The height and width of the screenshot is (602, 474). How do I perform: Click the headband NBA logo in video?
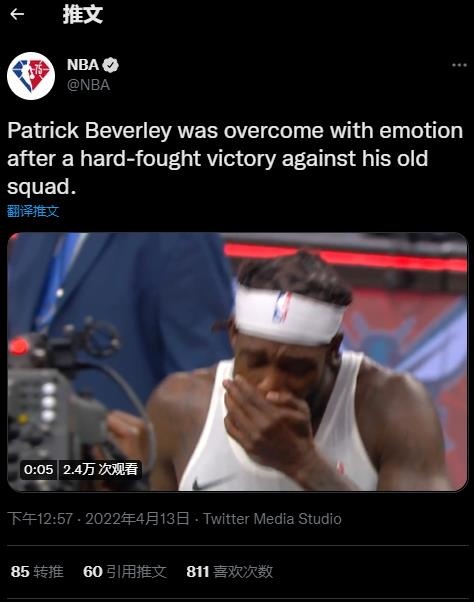click(282, 307)
